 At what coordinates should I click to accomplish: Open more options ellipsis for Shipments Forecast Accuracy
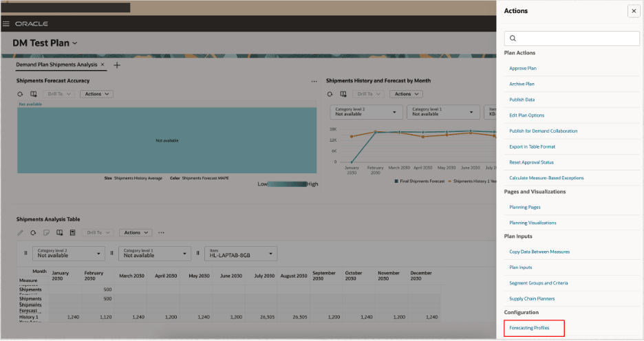tap(314, 81)
